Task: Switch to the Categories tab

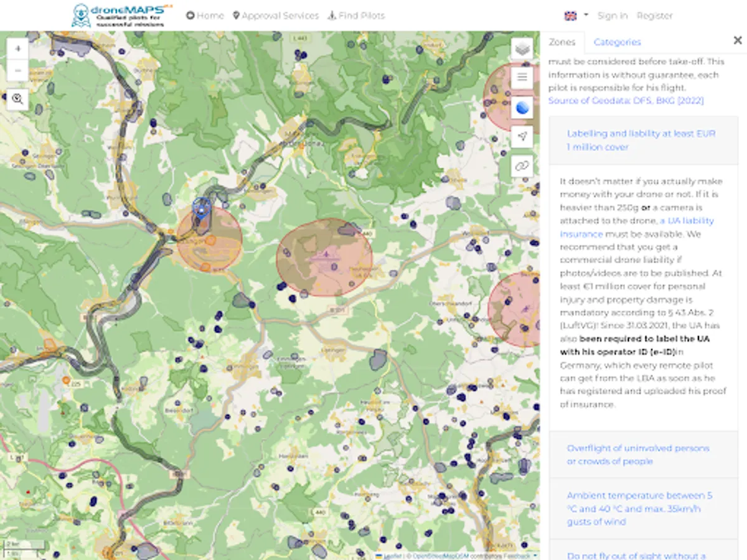Action: (617, 42)
